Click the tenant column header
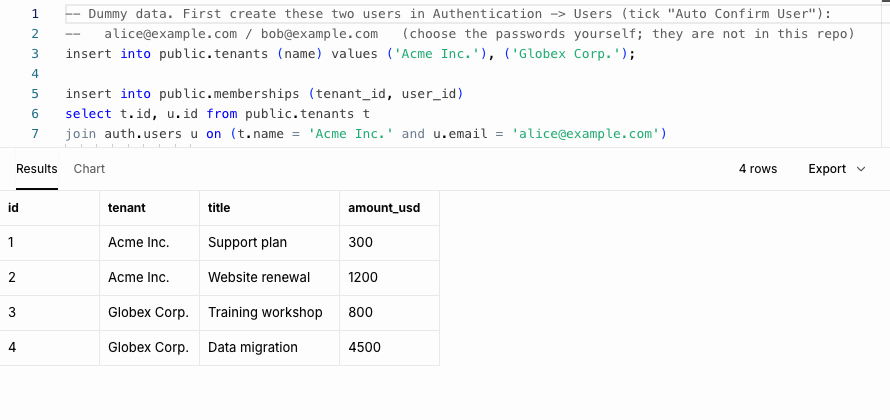890x420 pixels. 149,208
